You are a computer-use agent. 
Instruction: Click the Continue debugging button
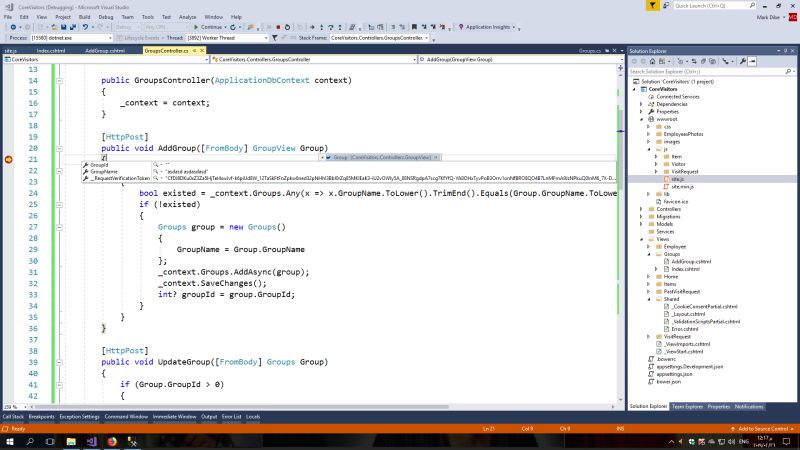pyautogui.click(x=210, y=27)
